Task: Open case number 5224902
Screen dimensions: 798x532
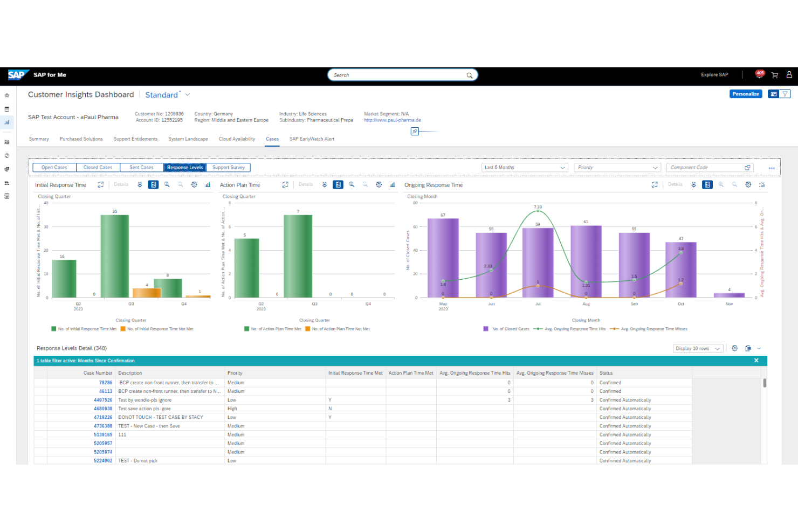Action: [x=103, y=461]
